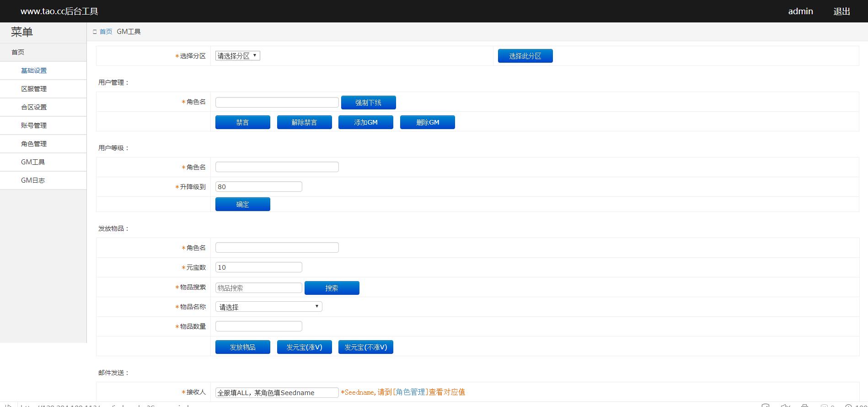The width and height of the screenshot is (868, 407).
Task: Click the 发元宝(涨V) button
Action: click(x=304, y=347)
